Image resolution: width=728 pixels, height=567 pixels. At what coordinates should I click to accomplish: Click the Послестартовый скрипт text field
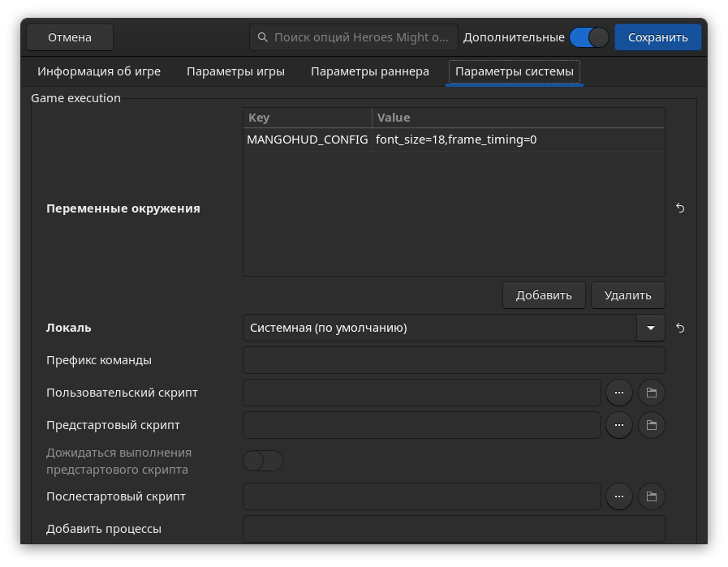click(421, 496)
